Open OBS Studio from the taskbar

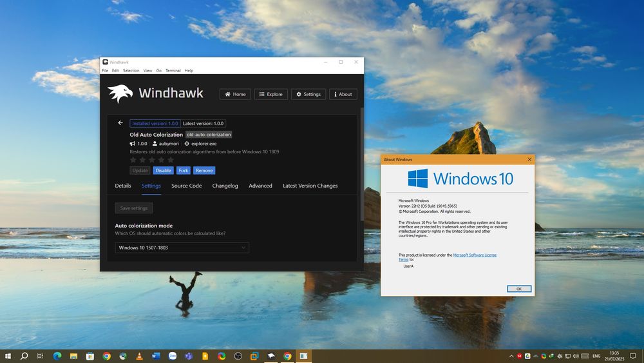[x=238, y=356]
